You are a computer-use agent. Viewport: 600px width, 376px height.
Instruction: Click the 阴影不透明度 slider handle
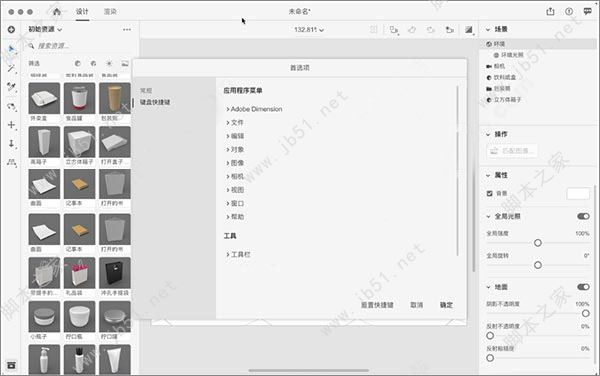click(585, 313)
